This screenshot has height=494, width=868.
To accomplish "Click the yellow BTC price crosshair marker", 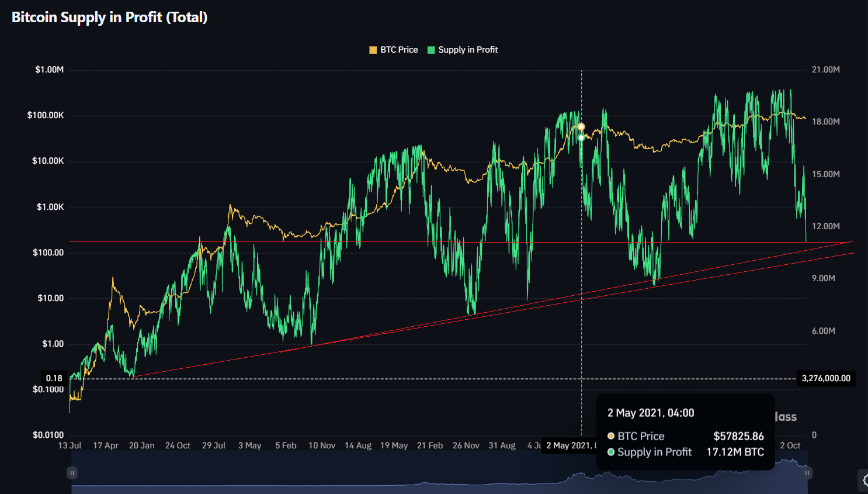I will (581, 127).
